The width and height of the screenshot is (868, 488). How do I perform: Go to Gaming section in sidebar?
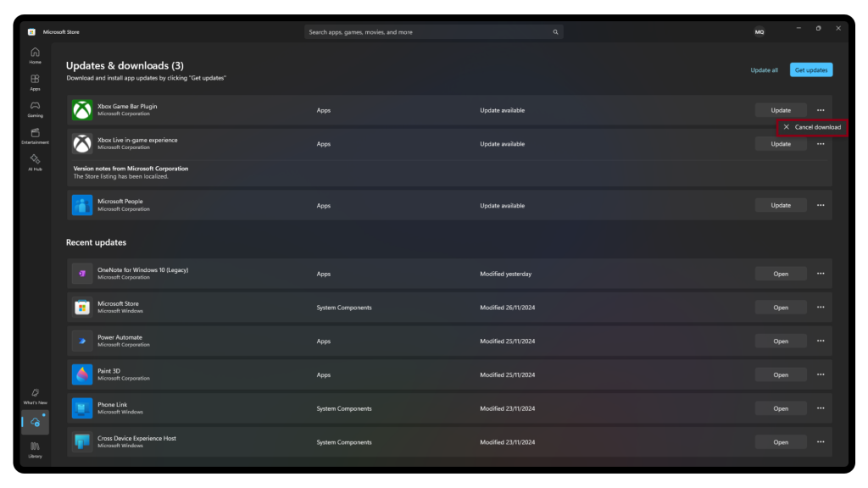35,109
